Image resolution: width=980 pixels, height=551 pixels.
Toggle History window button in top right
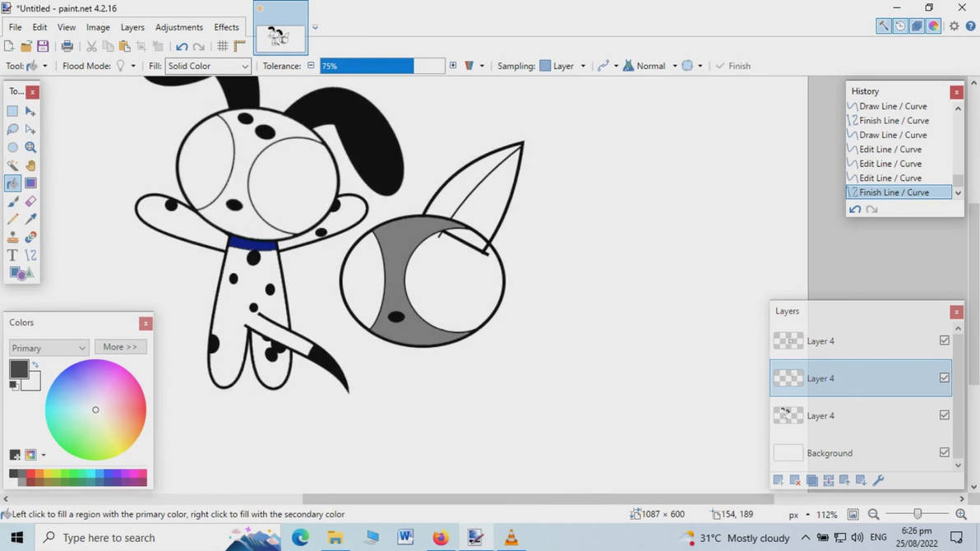point(900,25)
